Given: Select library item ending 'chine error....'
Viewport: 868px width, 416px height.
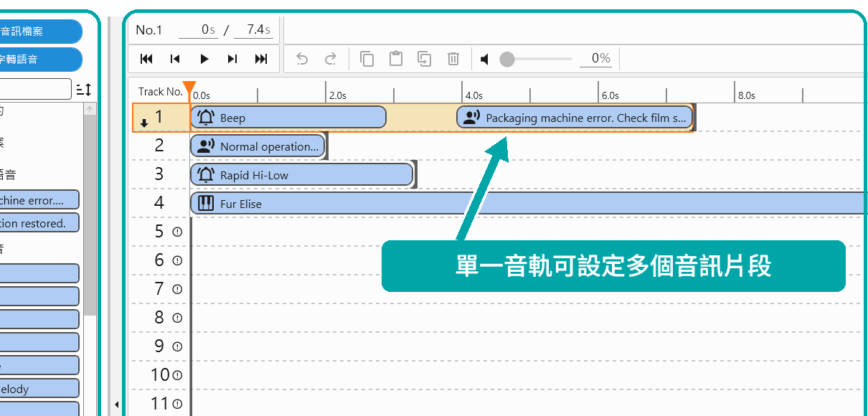Looking at the screenshot, I should tap(39, 200).
